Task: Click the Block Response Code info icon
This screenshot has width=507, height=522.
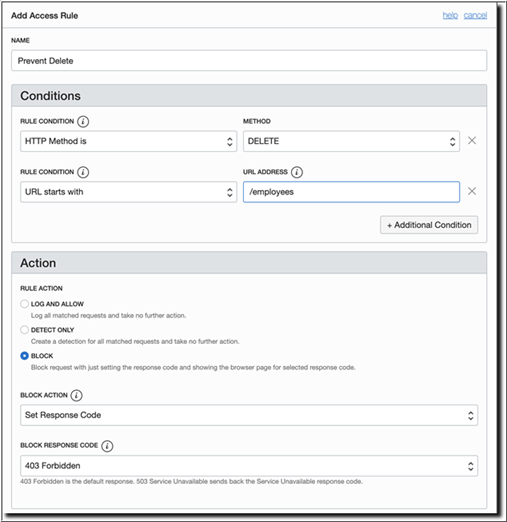Action: click(107, 446)
